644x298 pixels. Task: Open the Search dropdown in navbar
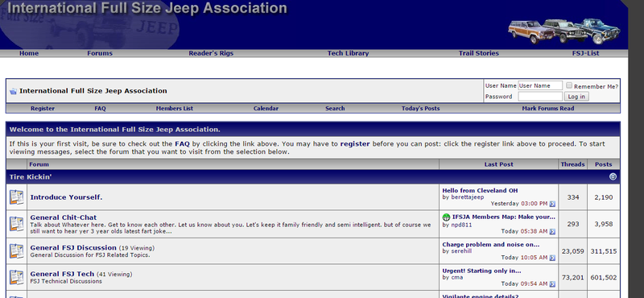click(335, 109)
